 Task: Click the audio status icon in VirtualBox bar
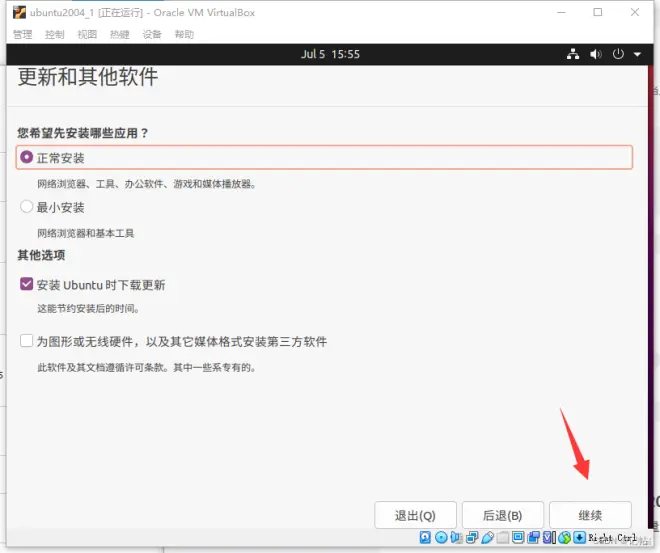click(x=456, y=537)
